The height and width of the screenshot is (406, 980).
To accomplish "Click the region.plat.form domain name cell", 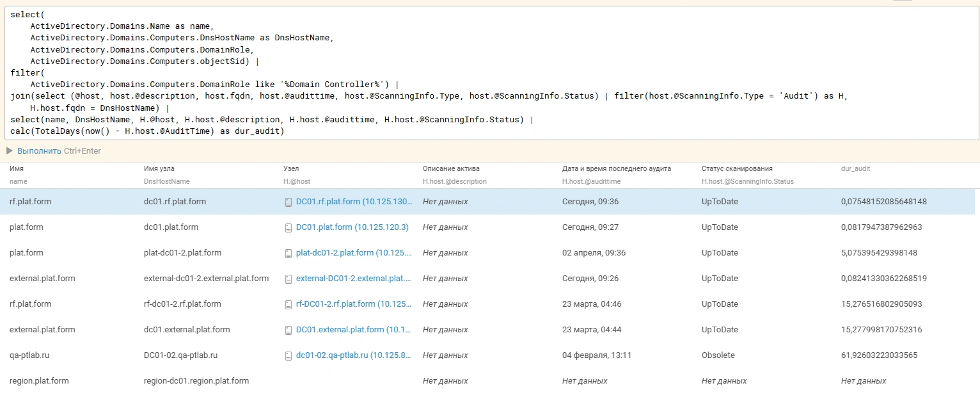I will coord(39,381).
